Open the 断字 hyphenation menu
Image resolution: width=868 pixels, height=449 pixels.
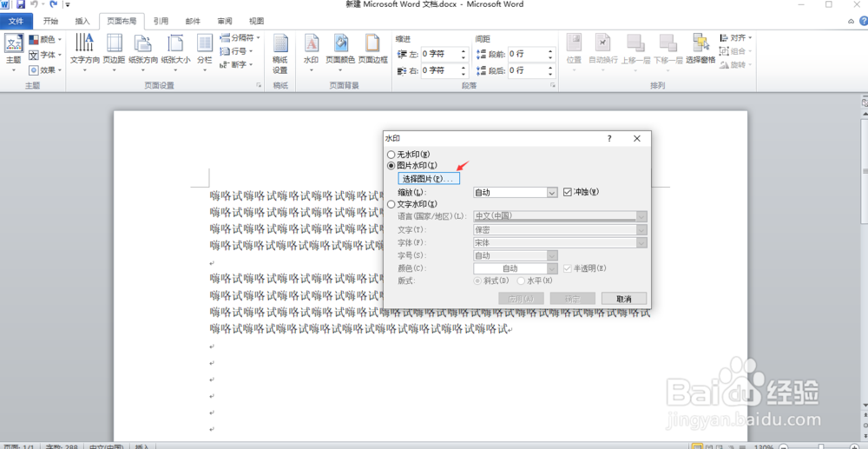236,65
